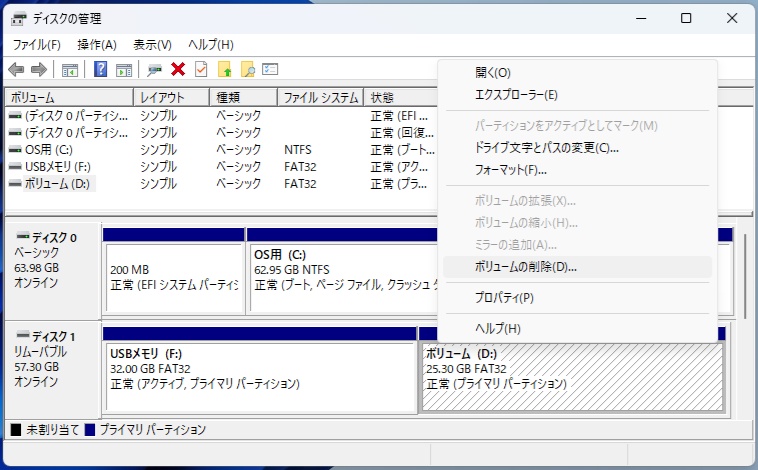Select OS用 (C:) 62.95 GB NTFS partition block
The image size is (758, 470).
tap(343, 278)
